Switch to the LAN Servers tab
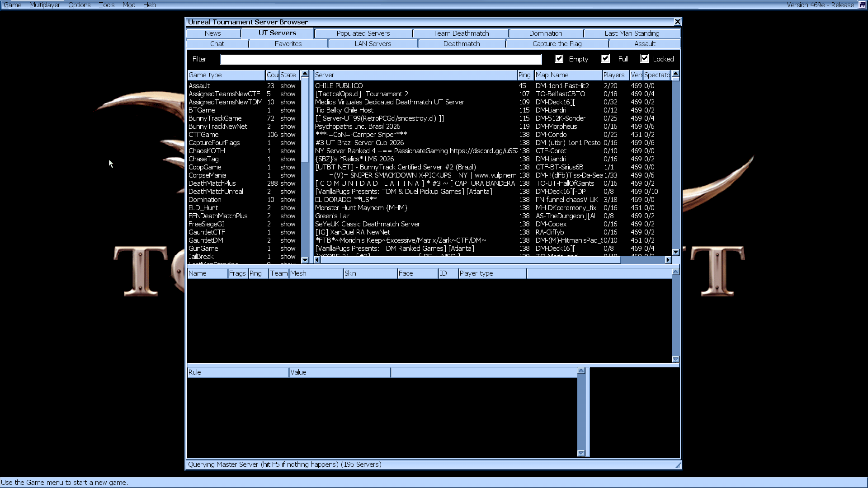The height and width of the screenshot is (488, 868). click(373, 44)
